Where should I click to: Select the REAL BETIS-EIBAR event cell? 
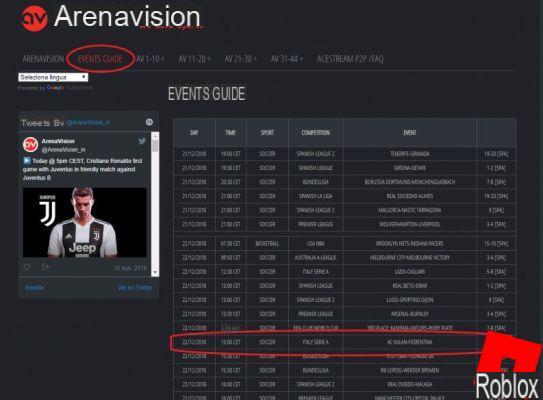click(x=410, y=286)
